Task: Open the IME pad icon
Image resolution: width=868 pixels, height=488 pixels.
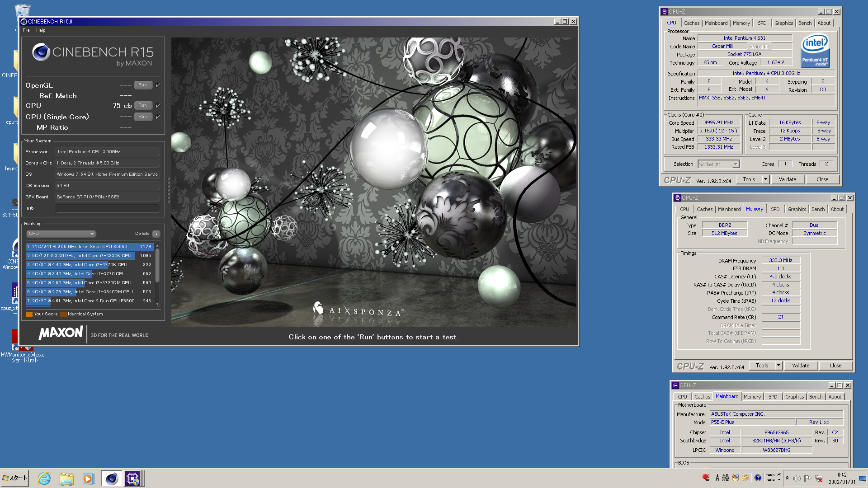Action: (x=736, y=478)
